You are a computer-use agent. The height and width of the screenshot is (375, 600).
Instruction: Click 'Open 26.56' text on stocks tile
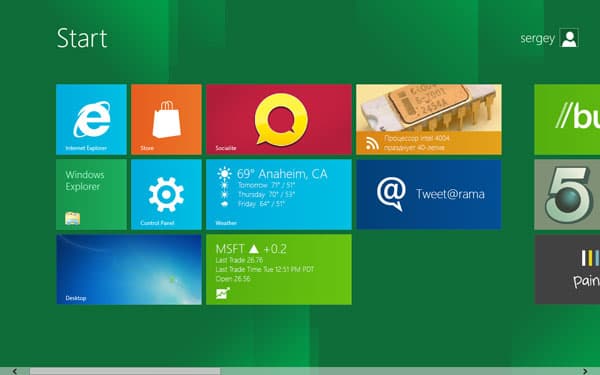click(233, 279)
